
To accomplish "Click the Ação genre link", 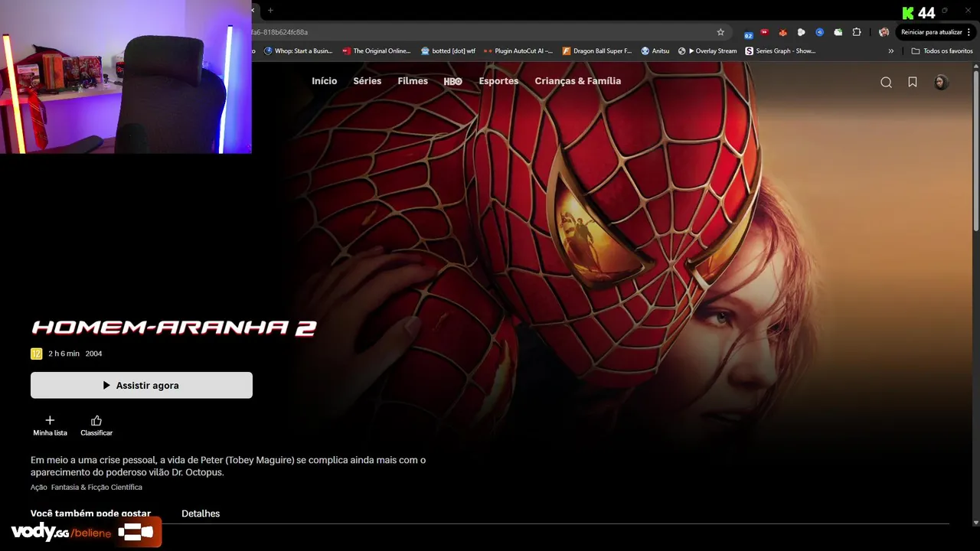I will (x=38, y=487).
